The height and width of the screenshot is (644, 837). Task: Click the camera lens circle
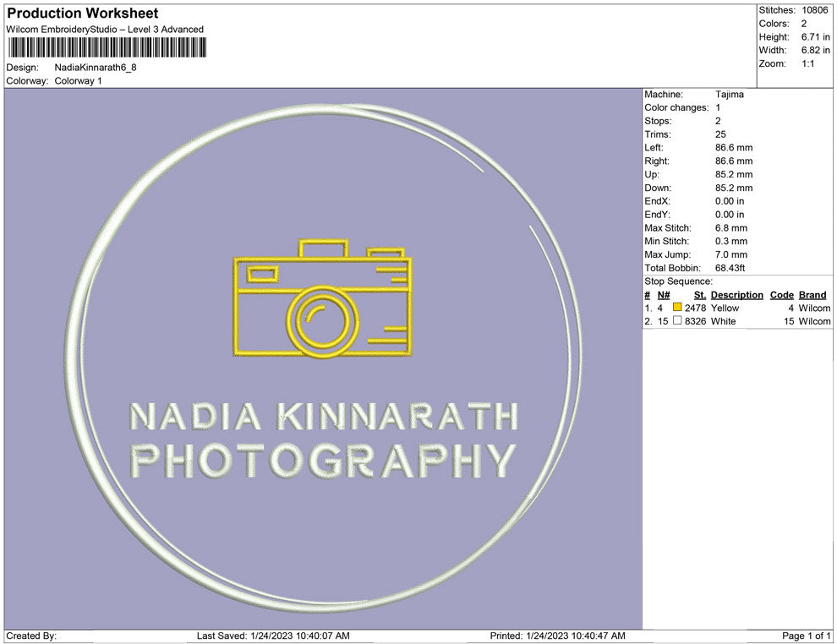[x=320, y=321]
